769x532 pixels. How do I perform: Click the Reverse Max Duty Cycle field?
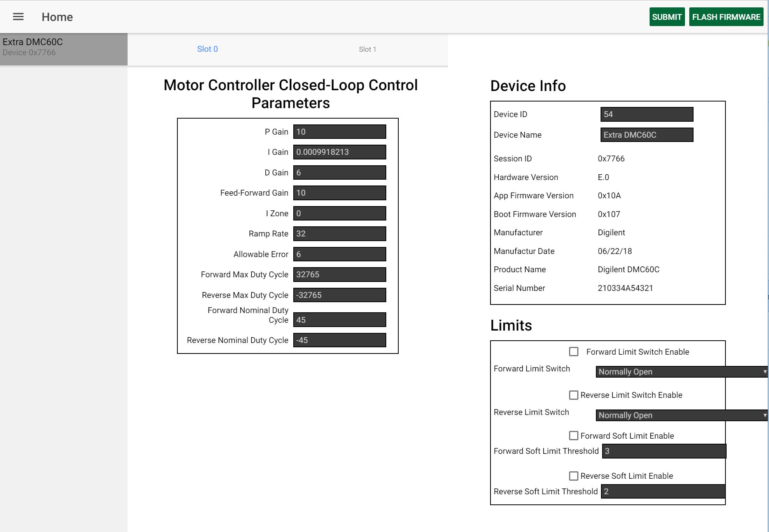(x=340, y=295)
